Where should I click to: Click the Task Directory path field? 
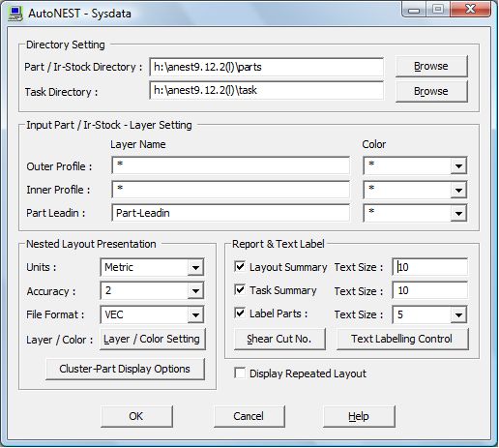(266, 90)
